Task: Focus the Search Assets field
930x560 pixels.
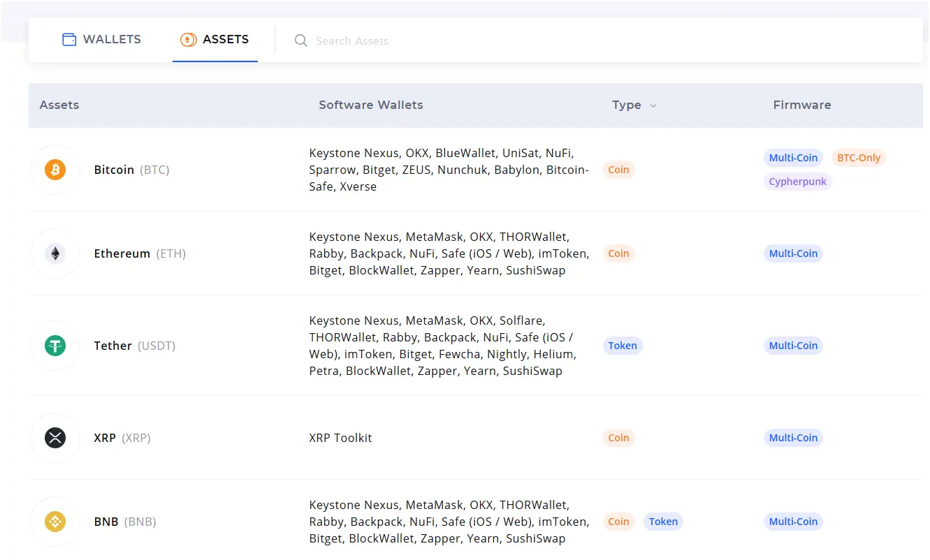Action: (352, 41)
